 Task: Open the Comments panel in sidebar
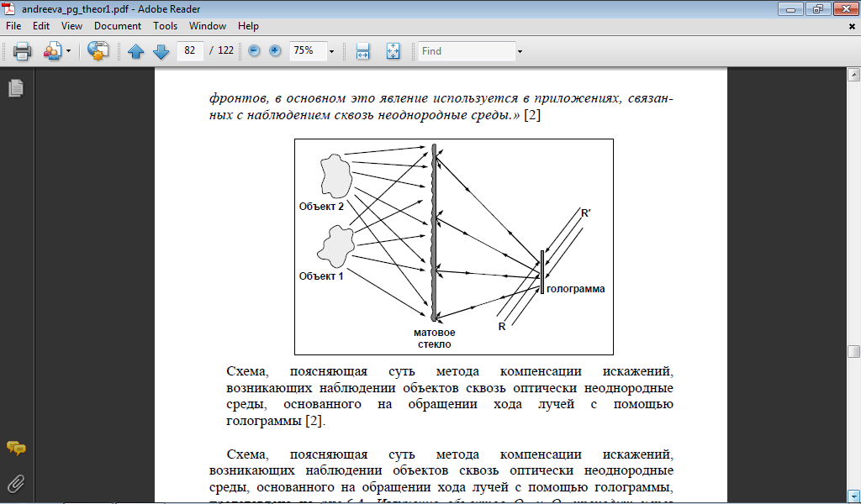16,448
